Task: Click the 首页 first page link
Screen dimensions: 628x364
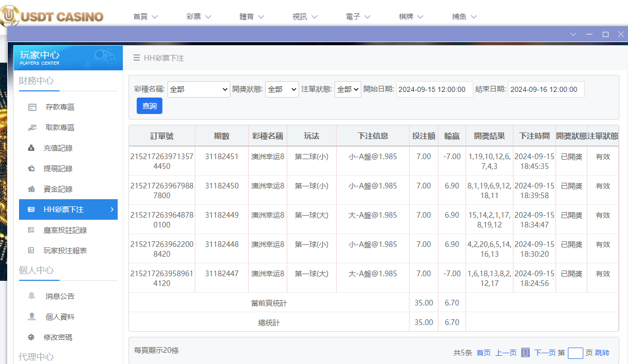Action: click(483, 353)
